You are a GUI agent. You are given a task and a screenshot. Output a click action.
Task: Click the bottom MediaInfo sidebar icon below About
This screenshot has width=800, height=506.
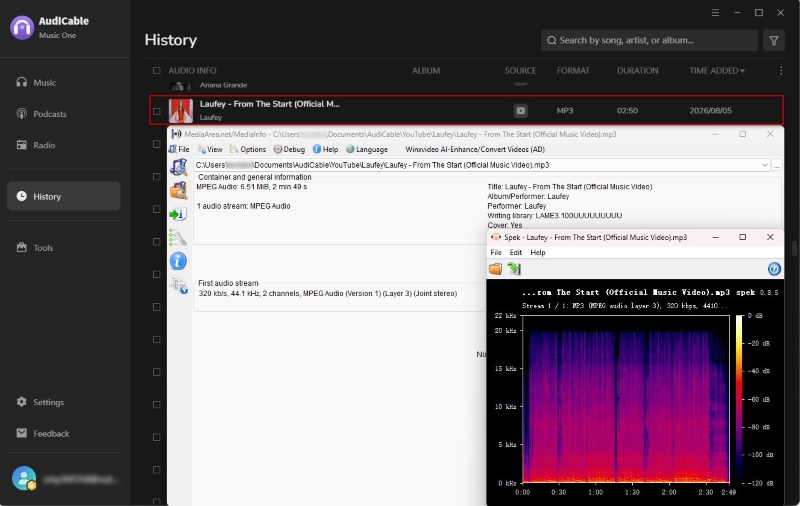click(179, 286)
